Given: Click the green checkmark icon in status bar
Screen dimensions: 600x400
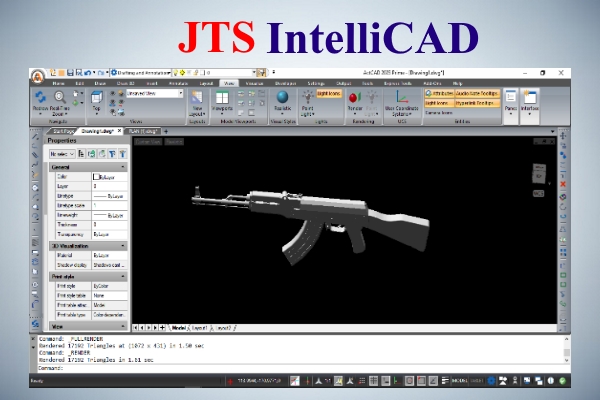Looking at the screenshot, I should [x=562, y=380].
